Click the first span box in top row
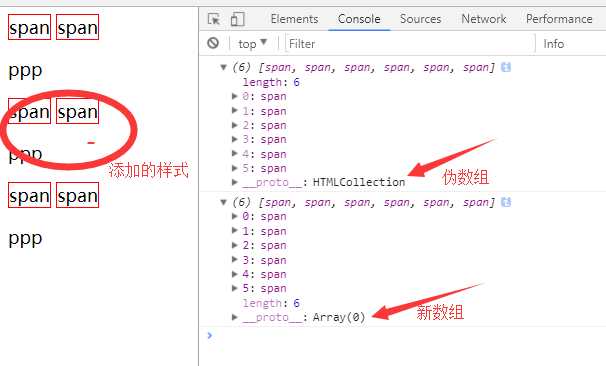Screen dimensions: 606x366 (29, 27)
